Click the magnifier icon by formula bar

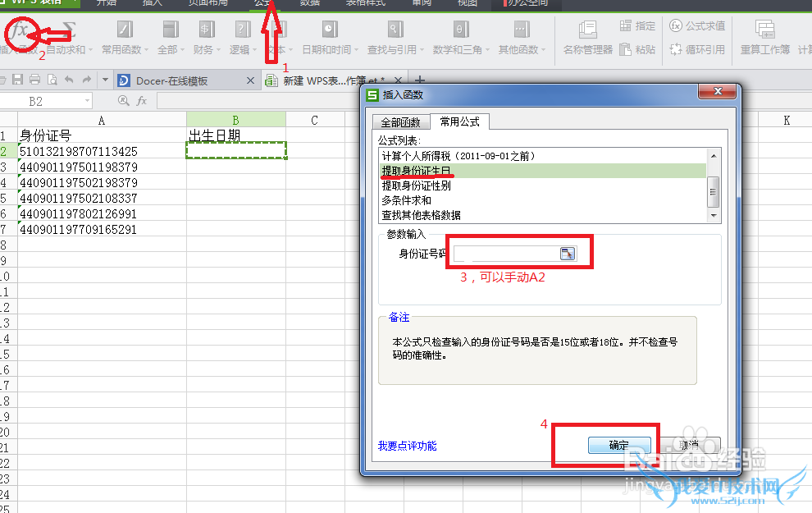(x=123, y=100)
